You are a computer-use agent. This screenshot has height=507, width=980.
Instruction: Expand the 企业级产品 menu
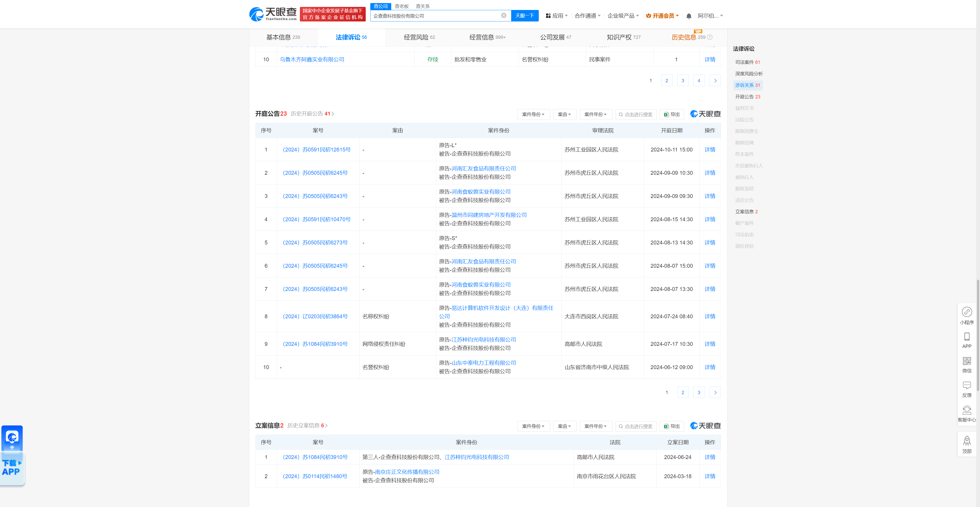[623, 16]
